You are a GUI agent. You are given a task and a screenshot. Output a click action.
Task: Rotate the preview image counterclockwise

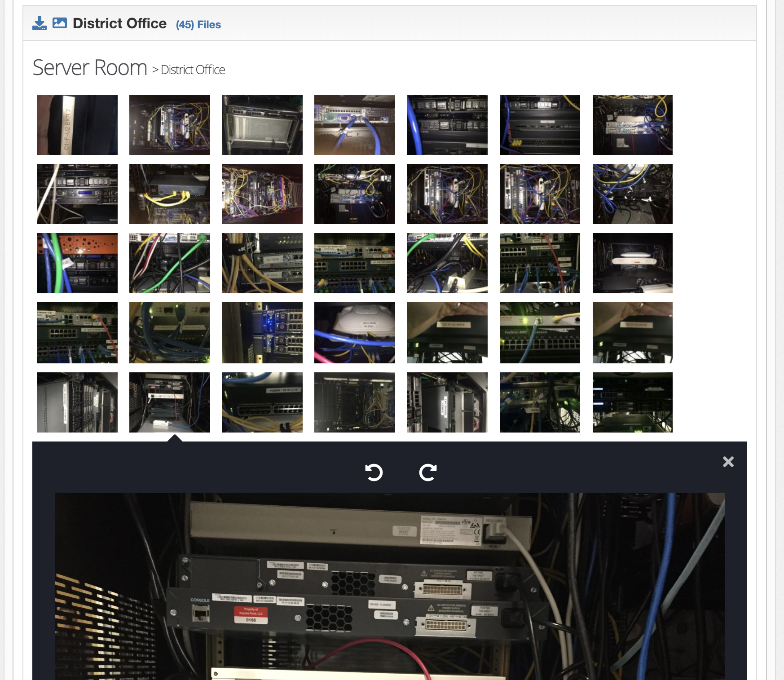(x=375, y=472)
